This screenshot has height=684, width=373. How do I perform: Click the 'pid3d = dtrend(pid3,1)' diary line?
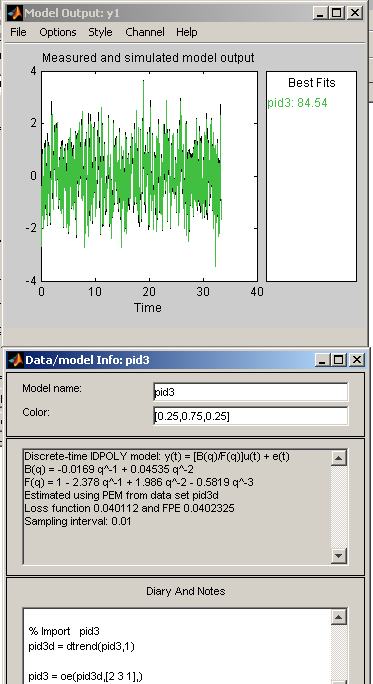[82, 646]
